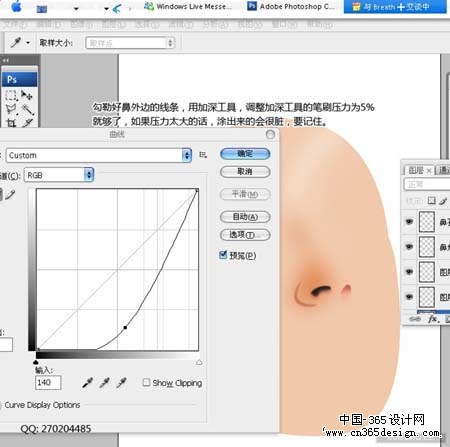
Task: Open the layer blend mode dropdown 正常
Action: click(427, 184)
